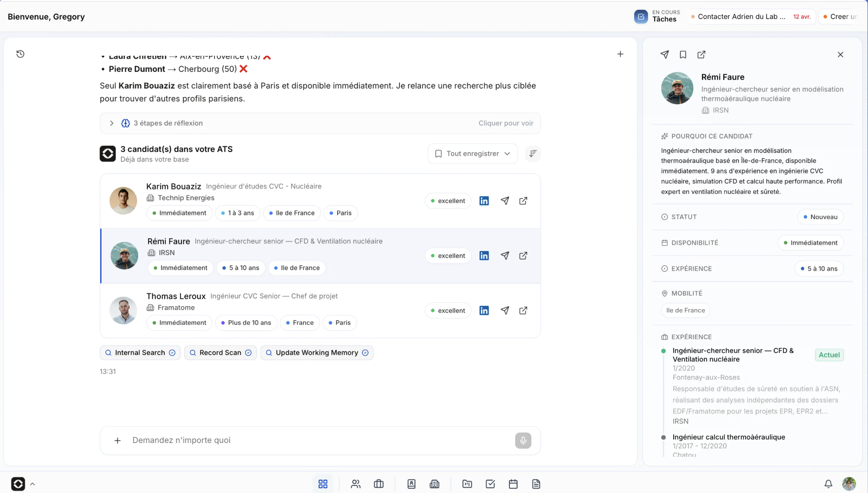This screenshot has height=493, width=868.
Task: Open Rémi Faure LinkedIn profile
Action: click(x=484, y=256)
